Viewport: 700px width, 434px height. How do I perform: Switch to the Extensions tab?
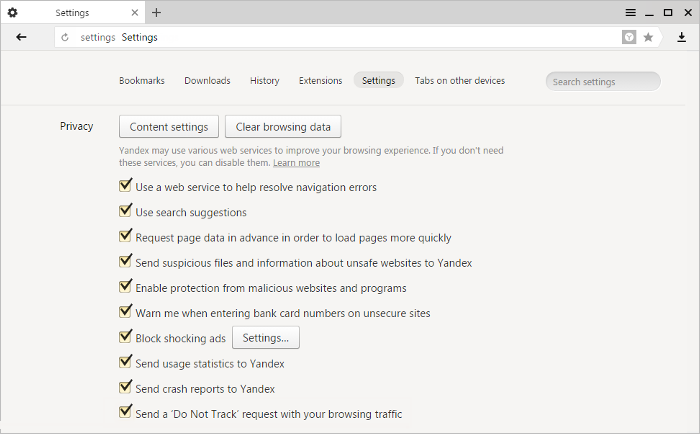[x=321, y=80]
